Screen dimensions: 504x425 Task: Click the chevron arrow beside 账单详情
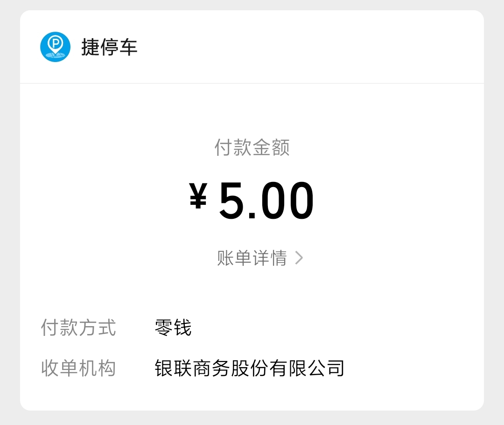(x=299, y=258)
